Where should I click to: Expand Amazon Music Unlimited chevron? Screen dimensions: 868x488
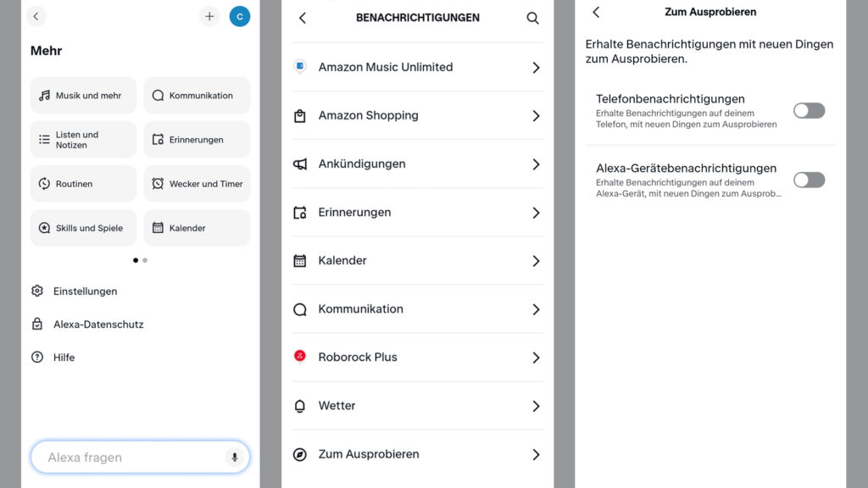(536, 68)
